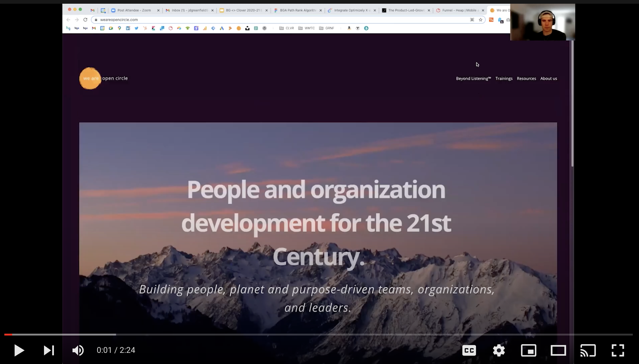Open the video settings gear

499,350
